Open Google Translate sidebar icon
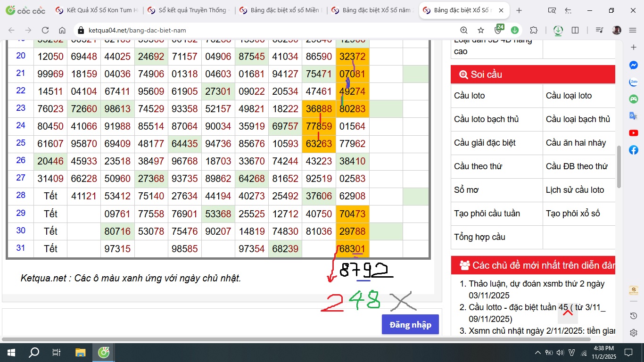644x362 pixels. pyautogui.click(x=634, y=116)
